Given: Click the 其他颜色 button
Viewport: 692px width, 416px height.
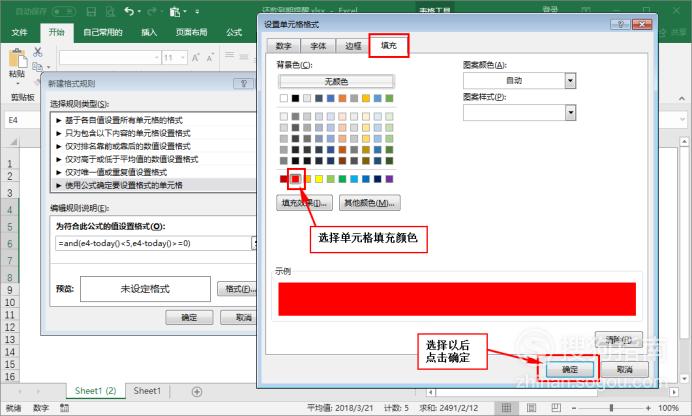Looking at the screenshot, I should click(x=370, y=203).
